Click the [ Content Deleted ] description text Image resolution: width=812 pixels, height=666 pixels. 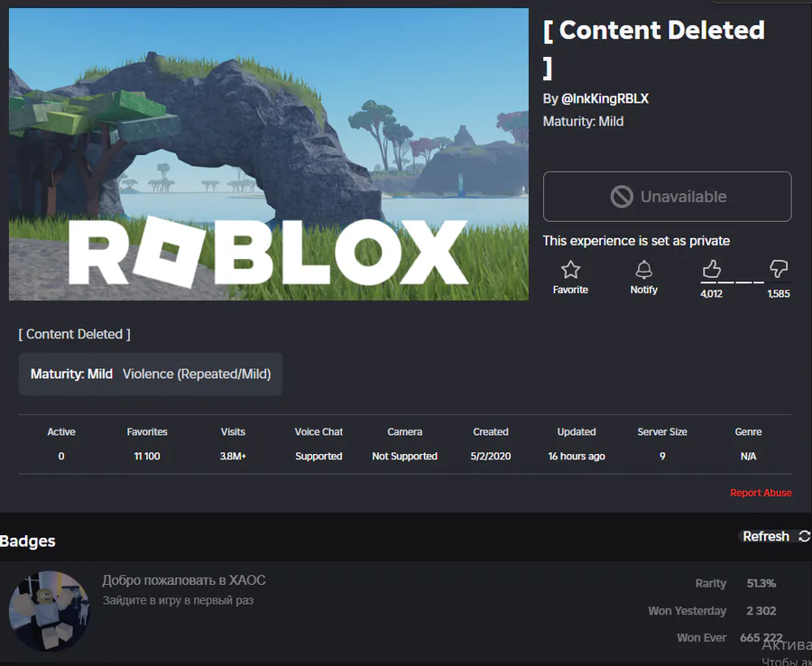(75, 334)
